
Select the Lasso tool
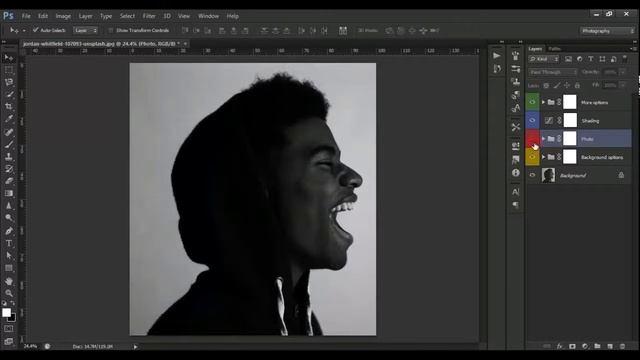(9, 82)
